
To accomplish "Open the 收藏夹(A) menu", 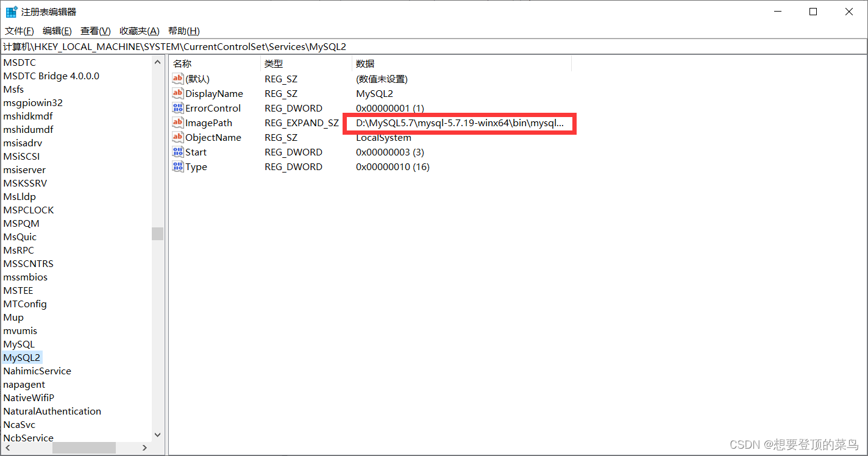I will pyautogui.click(x=139, y=31).
